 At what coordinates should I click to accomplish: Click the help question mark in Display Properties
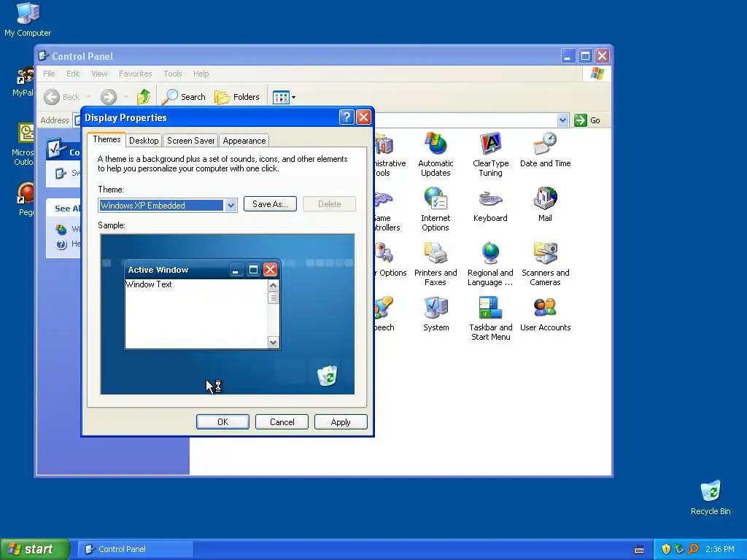pyautogui.click(x=347, y=117)
